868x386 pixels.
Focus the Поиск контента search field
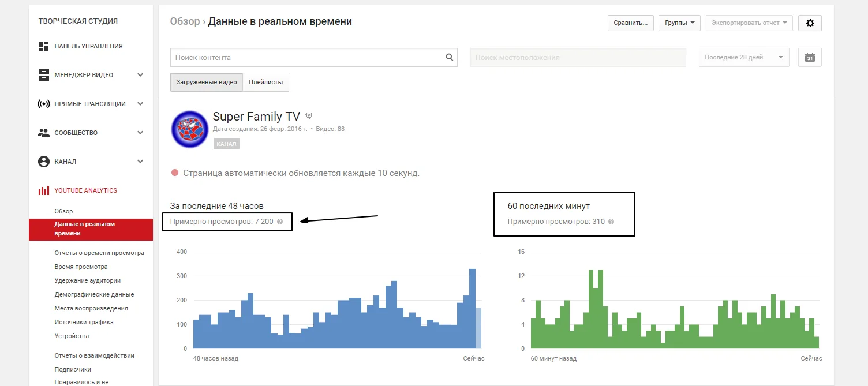point(314,58)
